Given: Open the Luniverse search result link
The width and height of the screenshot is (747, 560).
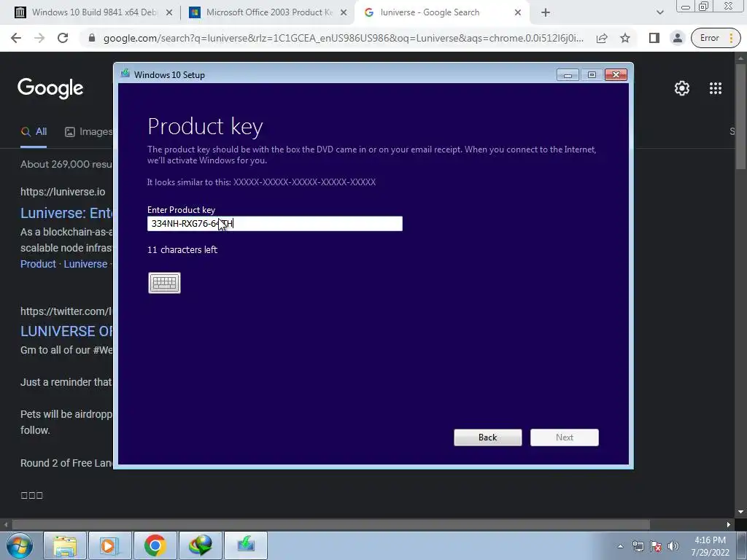Looking at the screenshot, I should pyautogui.click(x=66, y=213).
